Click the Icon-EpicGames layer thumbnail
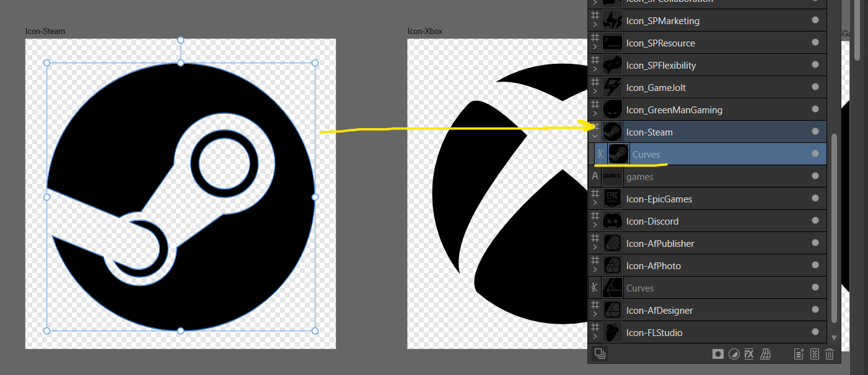868x375 pixels. coord(612,199)
